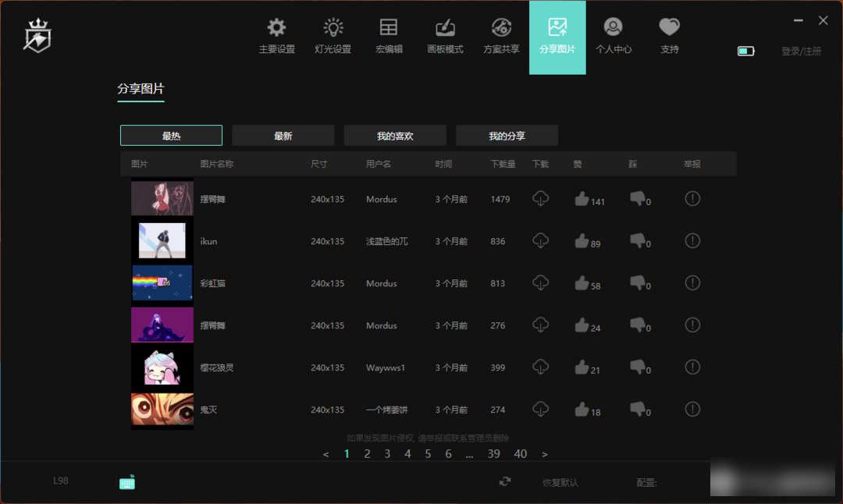The width and height of the screenshot is (843, 504).
Task: Open 灯光设置 light bulb icon
Action: click(333, 27)
